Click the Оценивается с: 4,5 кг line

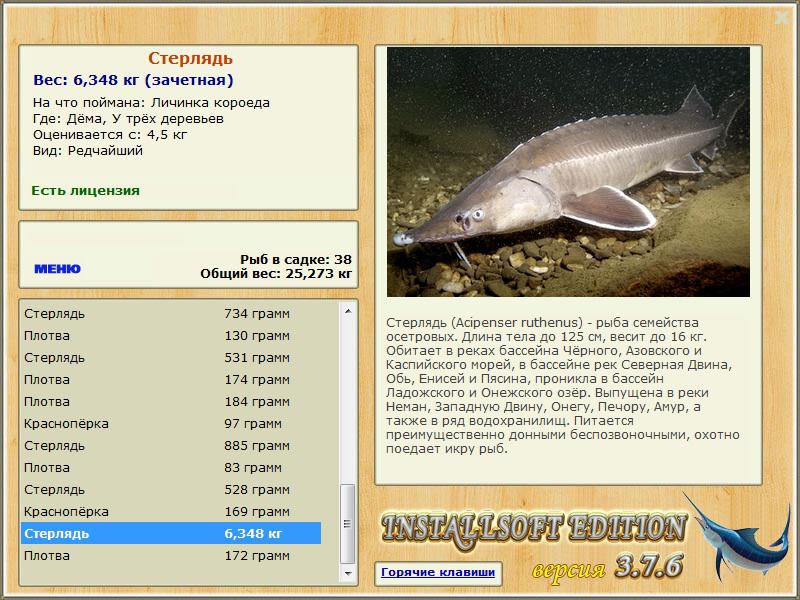click(x=110, y=135)
